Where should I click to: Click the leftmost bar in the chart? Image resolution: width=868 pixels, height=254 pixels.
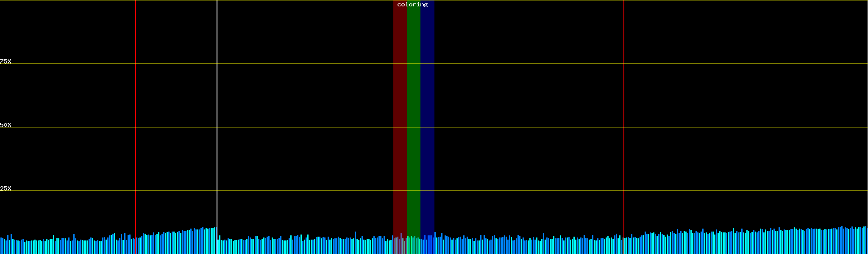(x=1, y=246)
